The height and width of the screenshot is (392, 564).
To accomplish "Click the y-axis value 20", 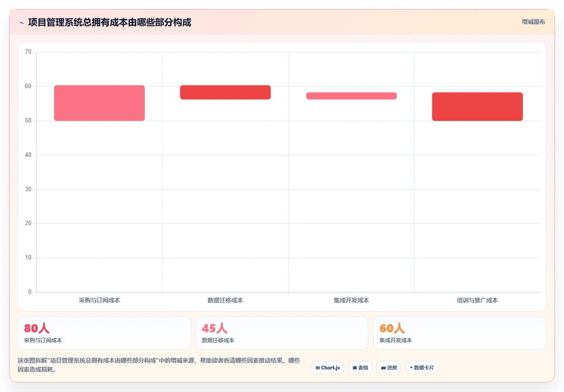I will pos(28,223).
